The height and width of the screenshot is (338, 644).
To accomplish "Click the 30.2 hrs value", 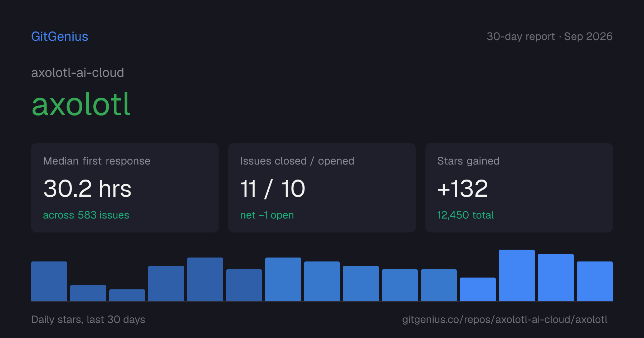I will click(87, 188).
